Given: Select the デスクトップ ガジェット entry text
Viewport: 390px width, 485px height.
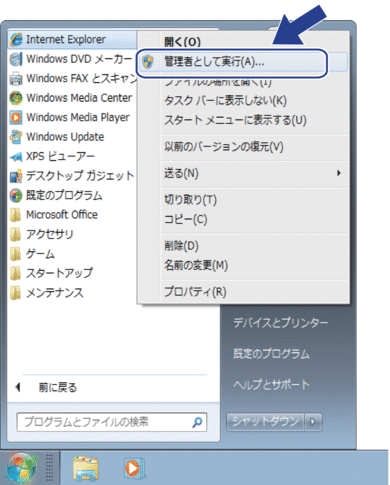Looking at the screenshot, I should (x=80, y=176).
